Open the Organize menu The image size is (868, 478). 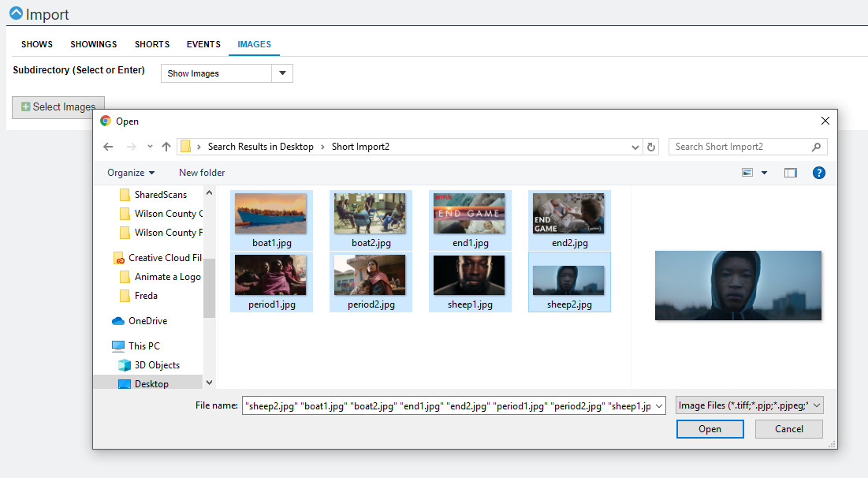point(131,173)
